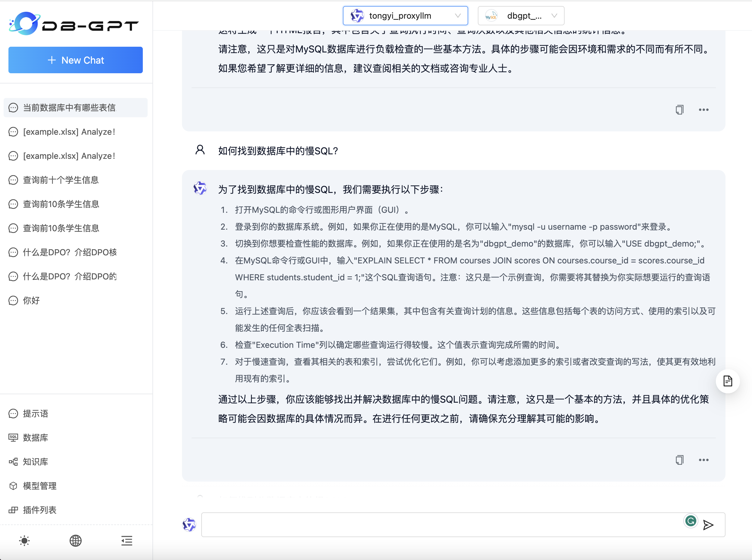Screen dimensions: 752x560
Task: Click the floating document icon button
Action: pyautogui.click(x=727, y=381)
